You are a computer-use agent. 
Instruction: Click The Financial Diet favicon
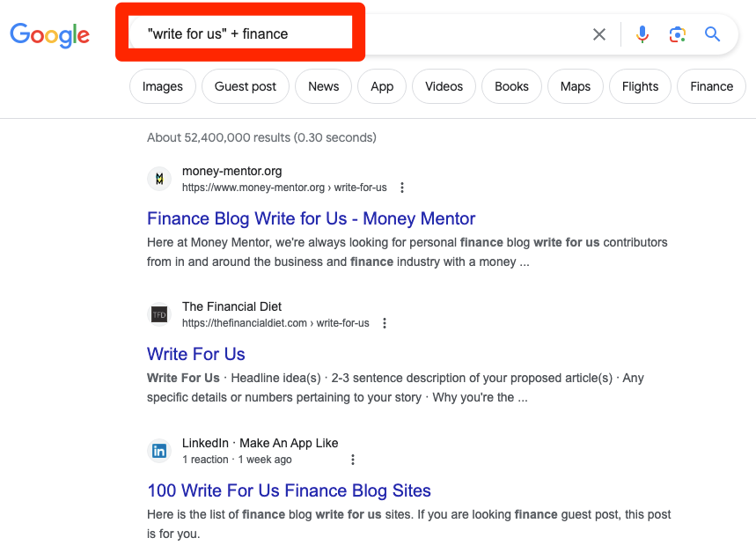click(159, 315)
